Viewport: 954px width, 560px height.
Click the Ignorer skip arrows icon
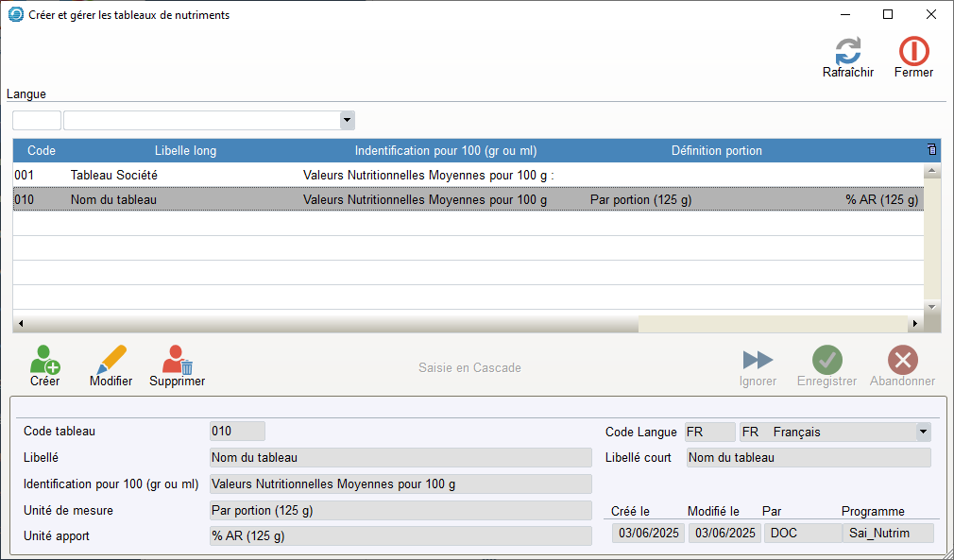[758, 360]
